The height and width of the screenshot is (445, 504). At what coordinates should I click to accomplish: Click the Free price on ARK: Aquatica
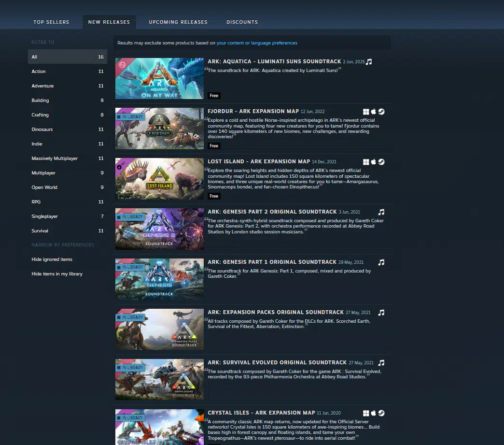coord(214,96)
